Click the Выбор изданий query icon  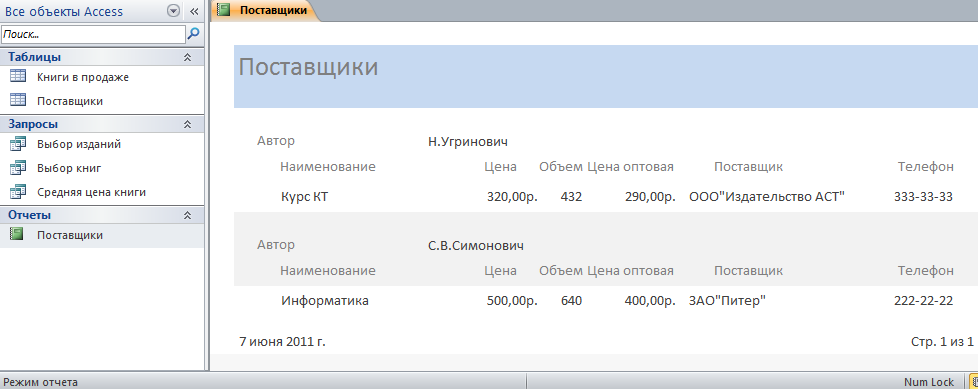[18, 144]
